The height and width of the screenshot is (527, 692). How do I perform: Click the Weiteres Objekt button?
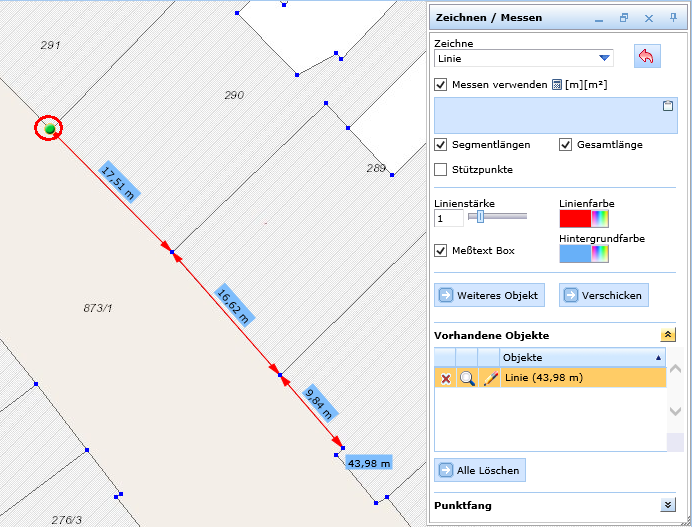coord(490,295)
